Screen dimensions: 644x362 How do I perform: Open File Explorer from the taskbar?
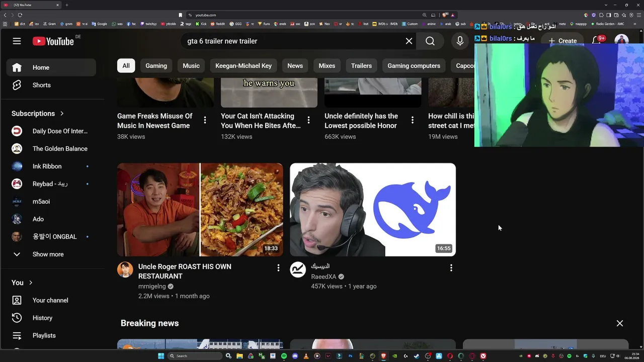click(239, 356)
